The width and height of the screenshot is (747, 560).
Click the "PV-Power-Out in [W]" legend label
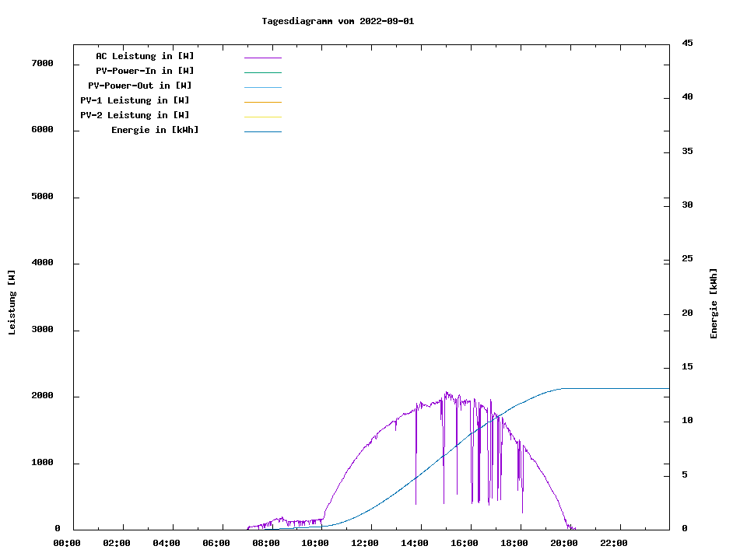[x=140, y=86]
